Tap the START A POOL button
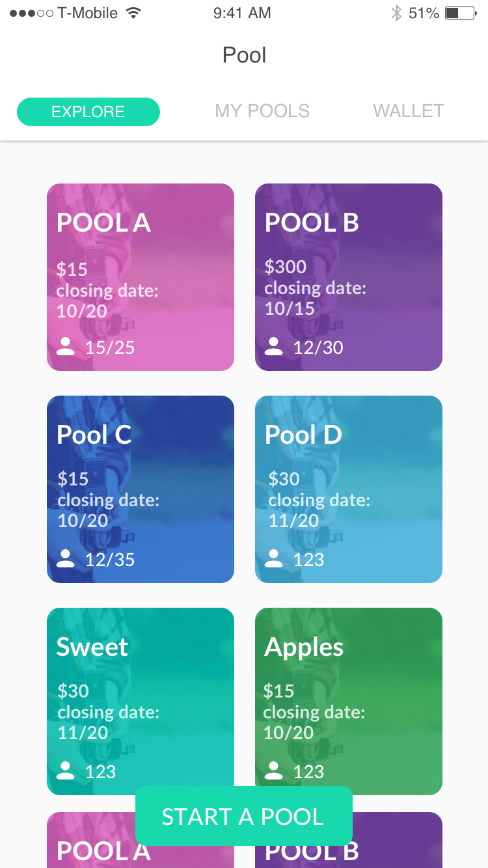Image resolution: width=488 pixels, height=868 pixels. (244, 816)
